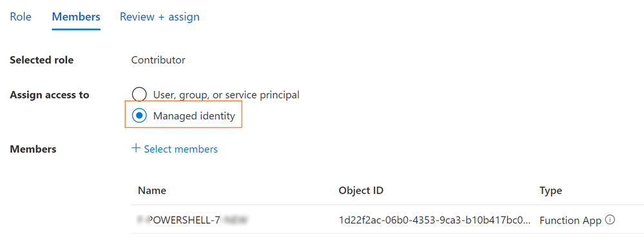Click the Contributor role value
This screenshot has width=644, height=238.
click(158, 60)
